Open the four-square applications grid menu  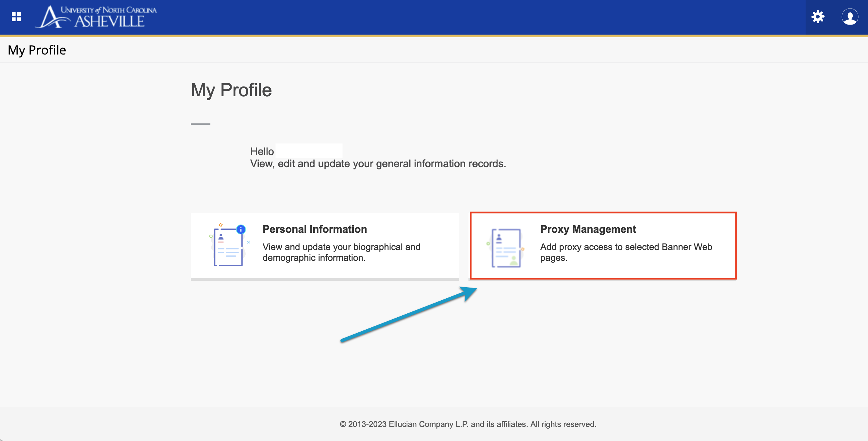point(16,17)
